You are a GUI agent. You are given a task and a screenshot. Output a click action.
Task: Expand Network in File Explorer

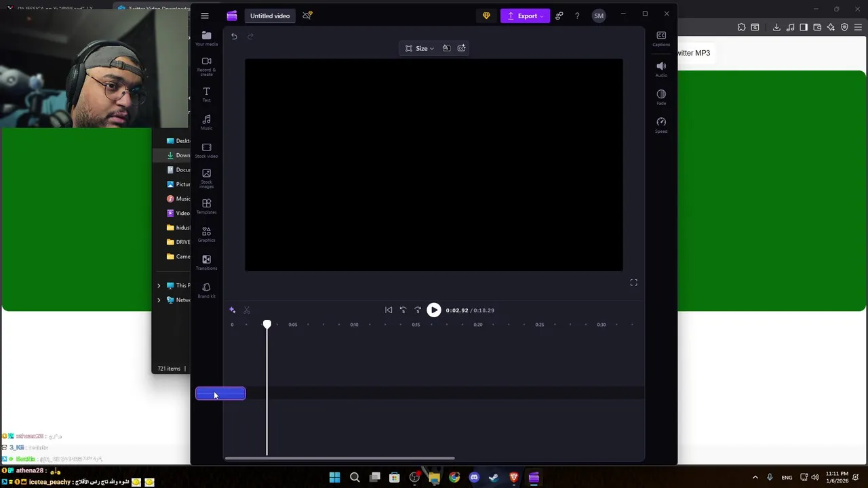pos(159,300)
